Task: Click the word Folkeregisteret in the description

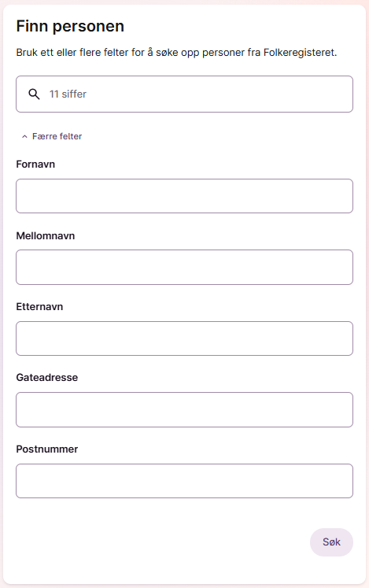Action: coord(300,53)
